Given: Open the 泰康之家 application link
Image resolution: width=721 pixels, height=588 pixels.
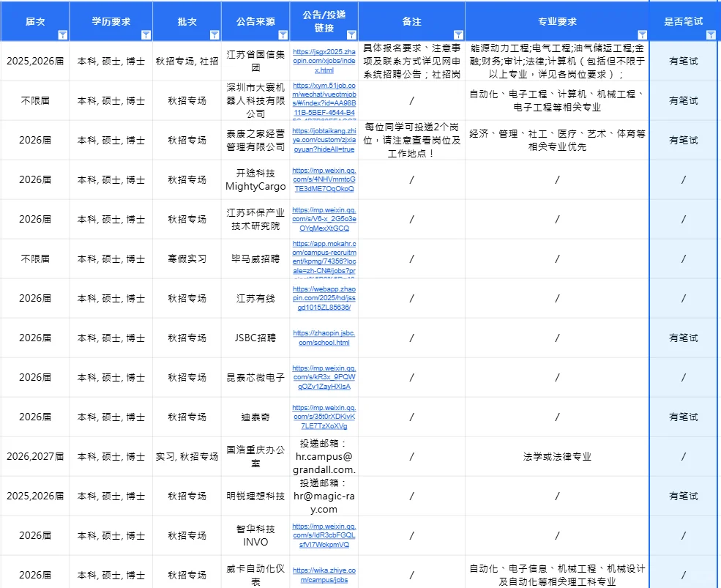Looking at the screenshot, I should tap(323, 140).
